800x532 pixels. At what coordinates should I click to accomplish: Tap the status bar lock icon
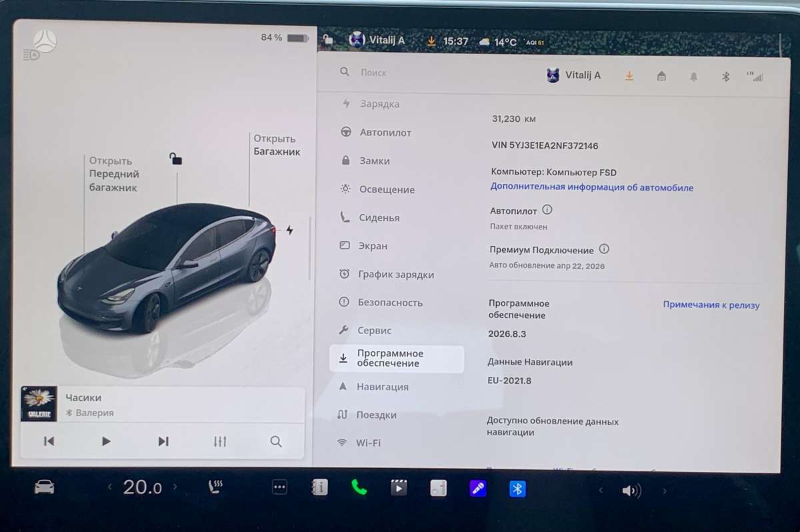coord(327,39)
